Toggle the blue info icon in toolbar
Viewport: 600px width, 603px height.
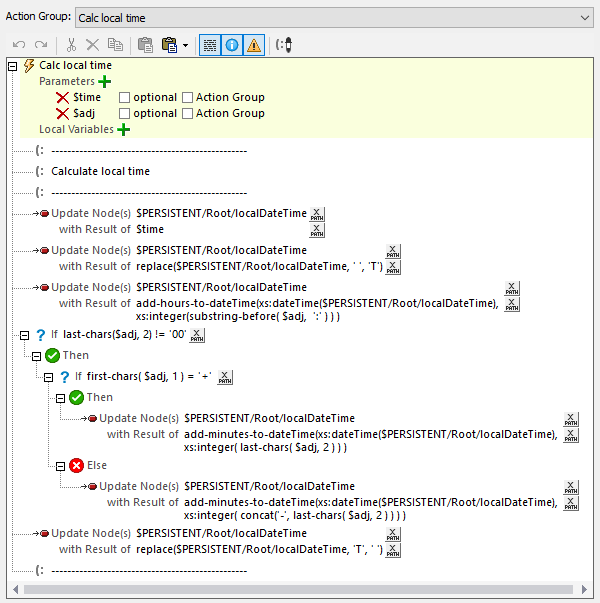230,45
